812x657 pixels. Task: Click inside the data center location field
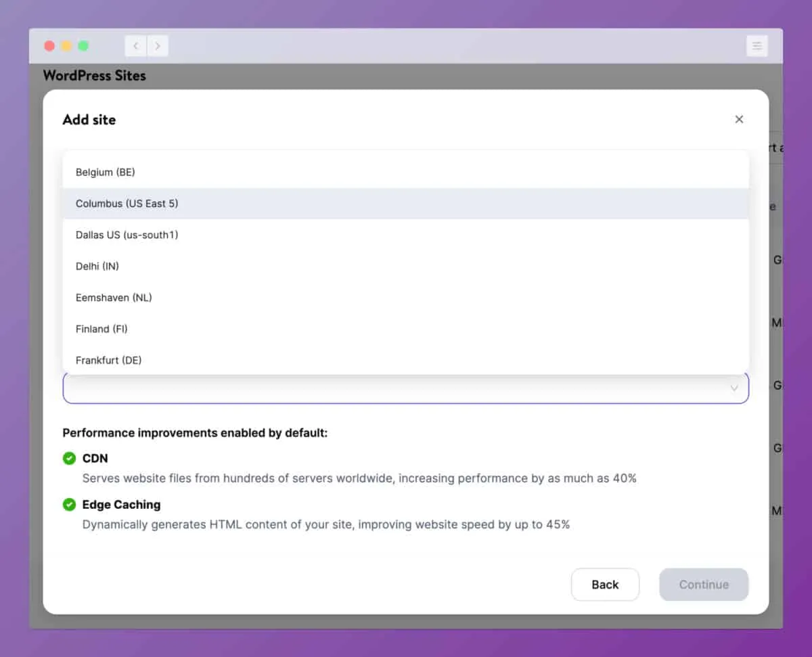tap(392, 389)
